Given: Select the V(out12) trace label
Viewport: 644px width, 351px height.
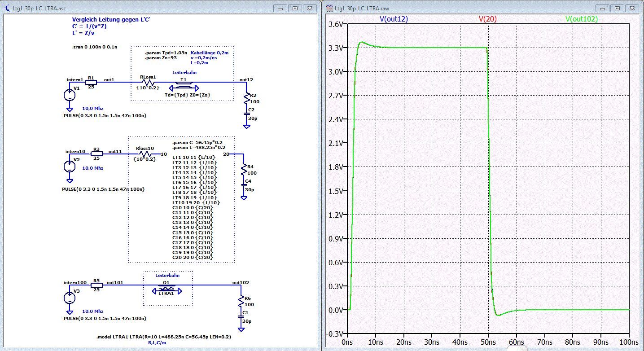Looking at the screenshot, I should 394,19.
